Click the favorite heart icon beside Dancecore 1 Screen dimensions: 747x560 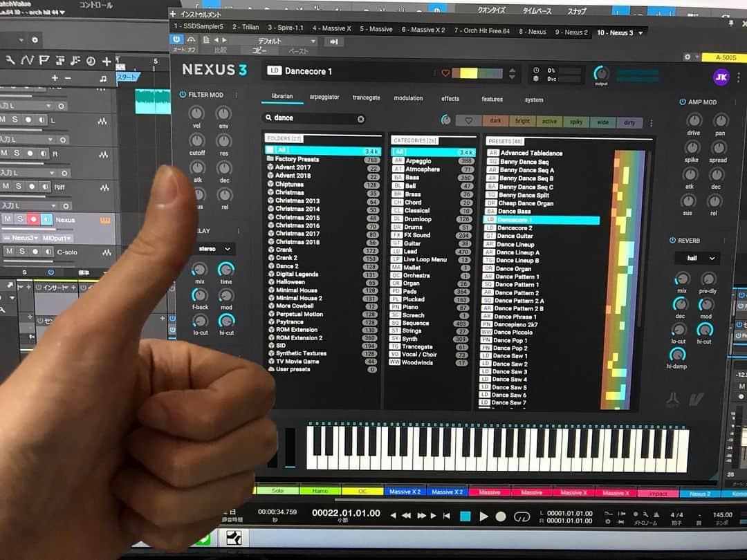(x=445, y=73)
